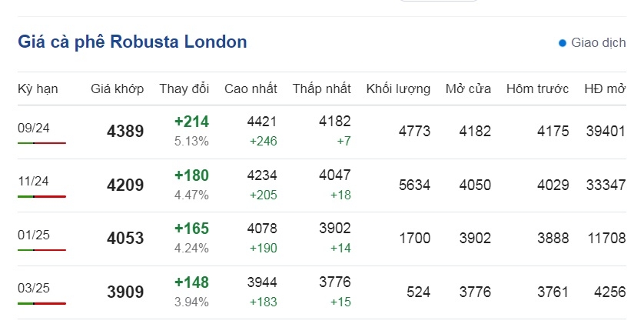Click the blue Giao dịch status dot
Viewport: 644px width, 334px height.
click(x=563, y=43)
